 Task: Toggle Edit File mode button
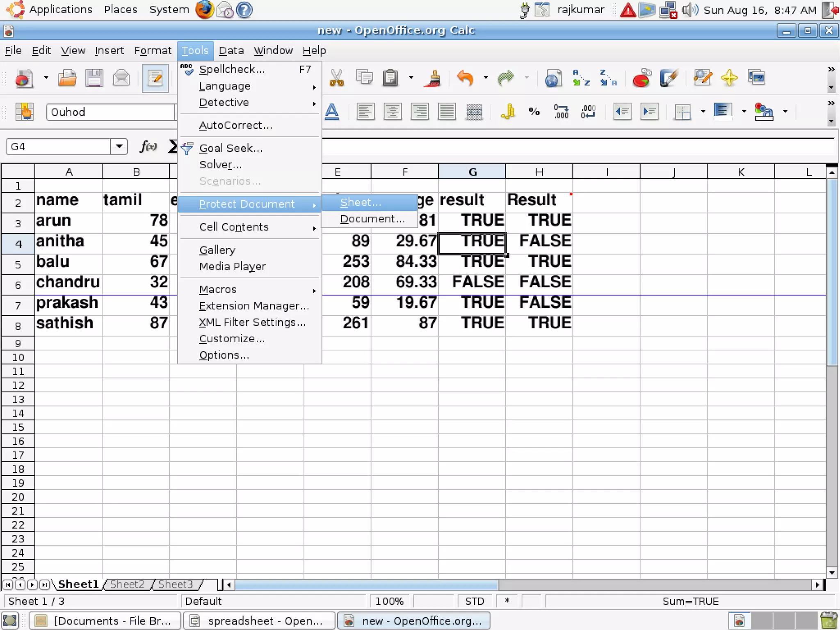point(155,78)
